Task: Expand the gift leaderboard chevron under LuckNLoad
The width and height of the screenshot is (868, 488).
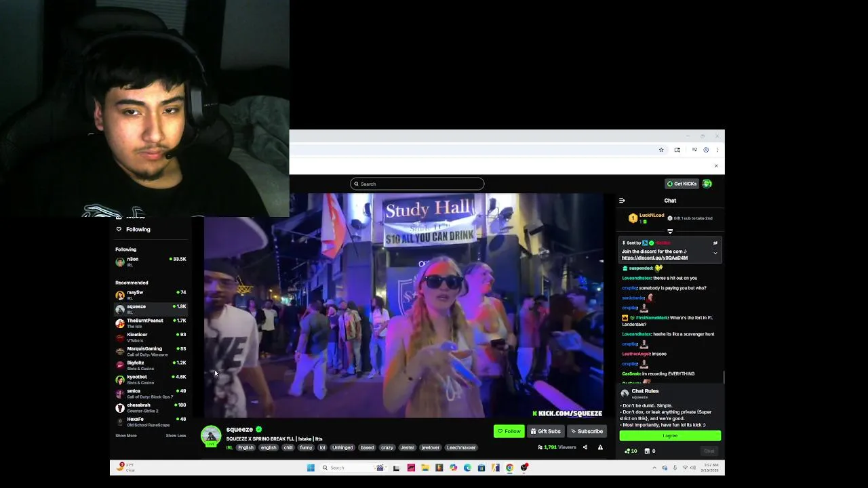Action: (x=670, y=231)
